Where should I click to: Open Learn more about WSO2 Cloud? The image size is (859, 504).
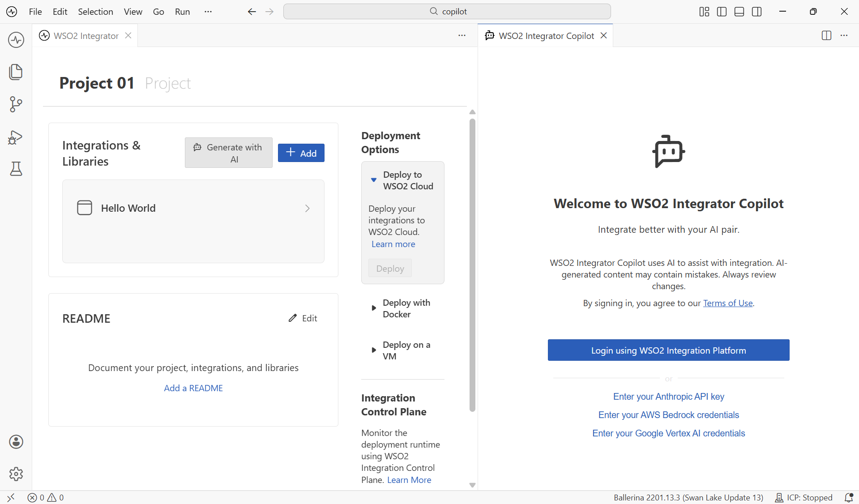click(393, 244)
